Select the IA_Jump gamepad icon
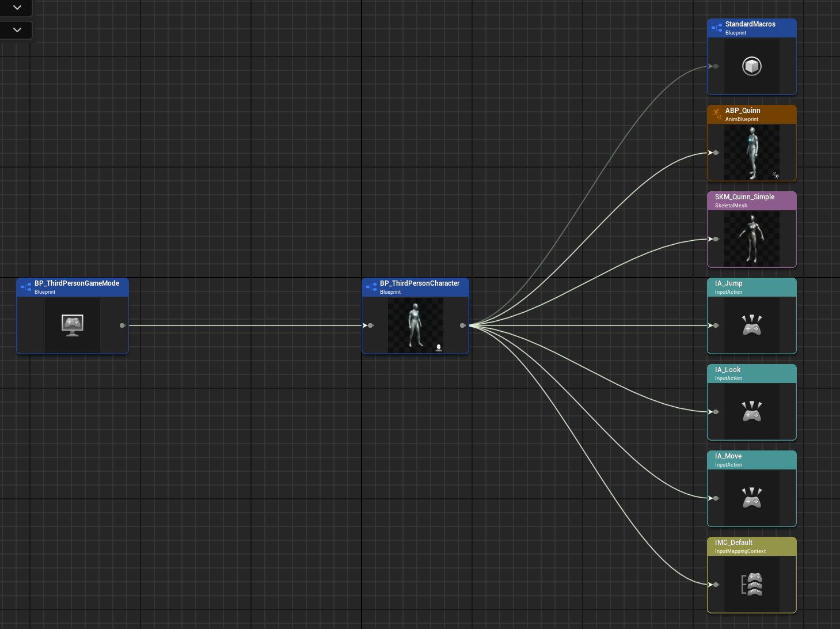Image resolution: width=840 pixels, height=629 pixels. pyautogui.click(x=752, y=325)
